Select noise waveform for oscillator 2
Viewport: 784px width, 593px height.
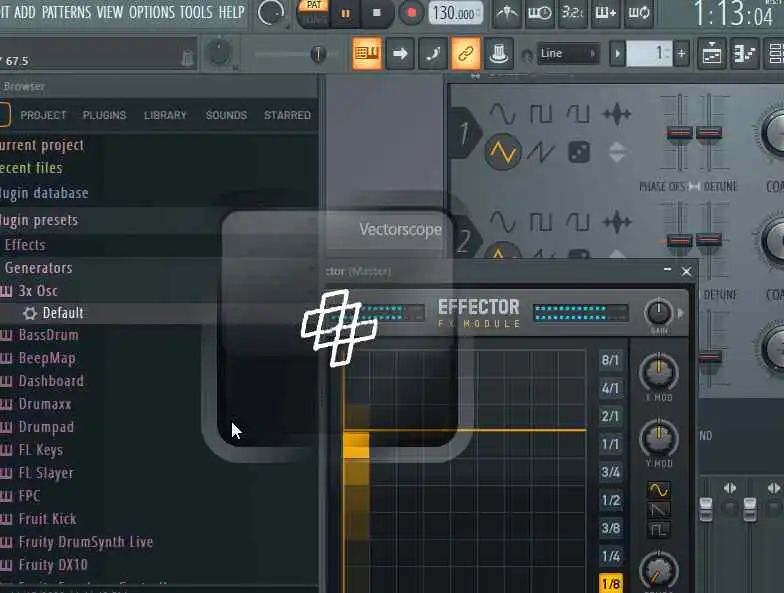pos(616,222)
